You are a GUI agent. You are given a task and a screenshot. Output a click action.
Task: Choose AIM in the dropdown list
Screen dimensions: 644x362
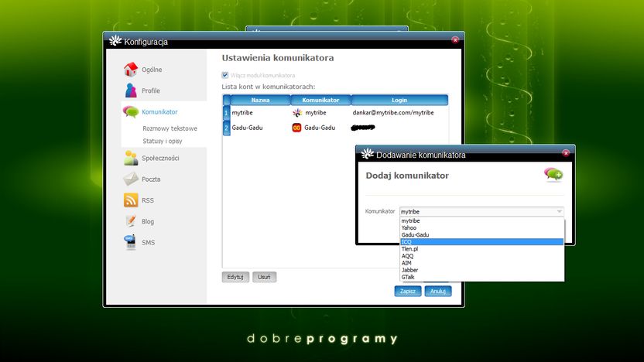[481, 263]
